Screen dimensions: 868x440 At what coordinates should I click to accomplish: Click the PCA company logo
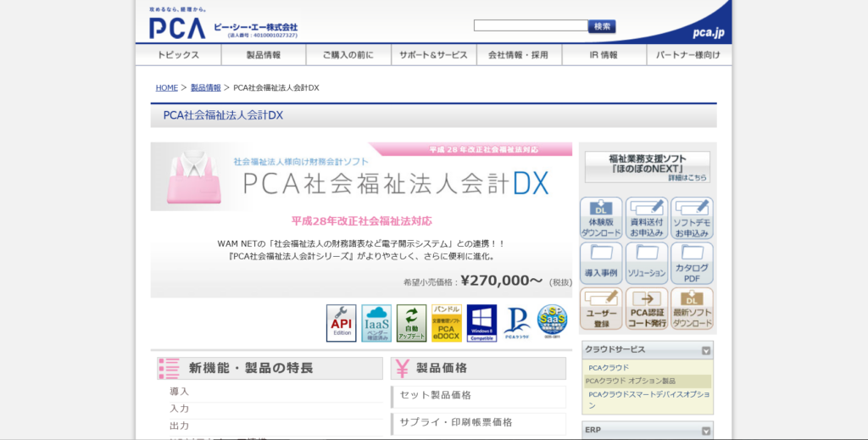[x=177, y=28]
